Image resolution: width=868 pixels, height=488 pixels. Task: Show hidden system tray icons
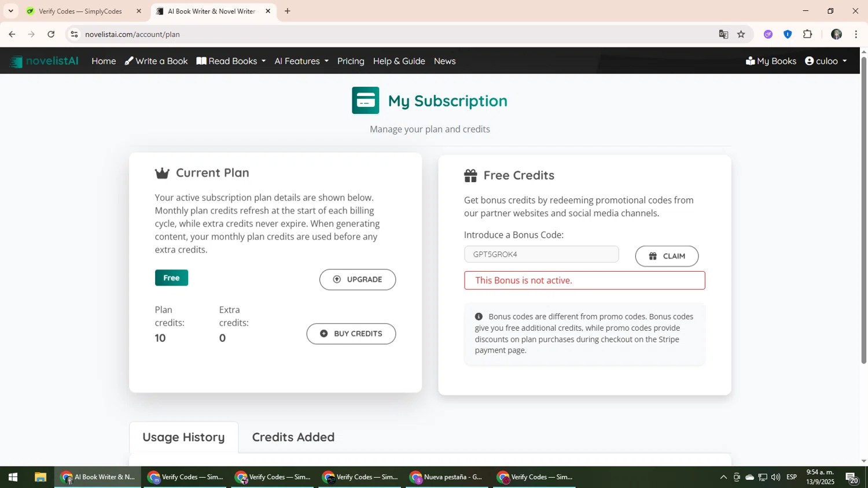point(723,477)
